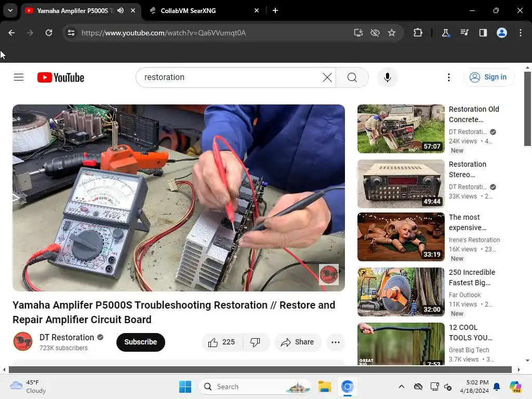Click the DT channel watermark on the video

pyautogui.click(x=329, y=274)
